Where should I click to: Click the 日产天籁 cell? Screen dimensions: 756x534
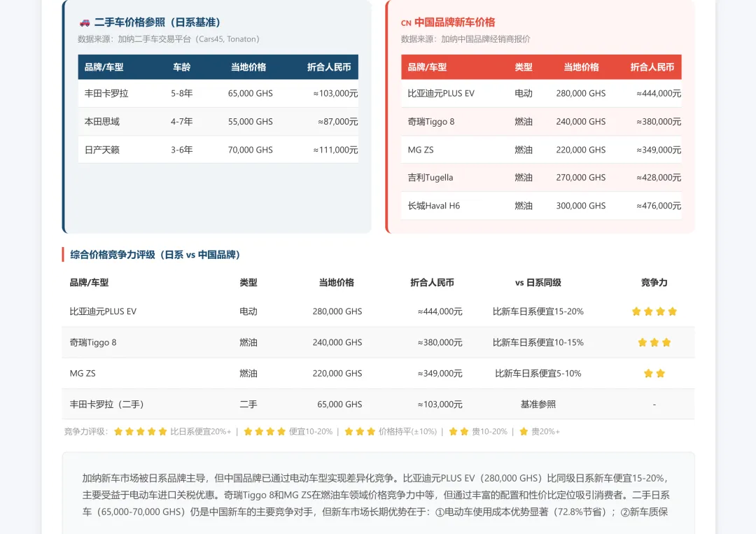click(101, 150)
